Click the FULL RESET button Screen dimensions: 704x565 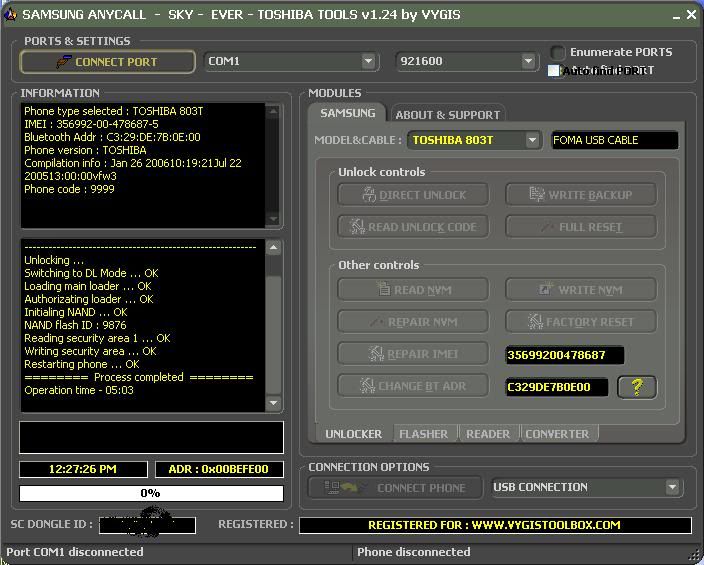click(x=581, y=227)
